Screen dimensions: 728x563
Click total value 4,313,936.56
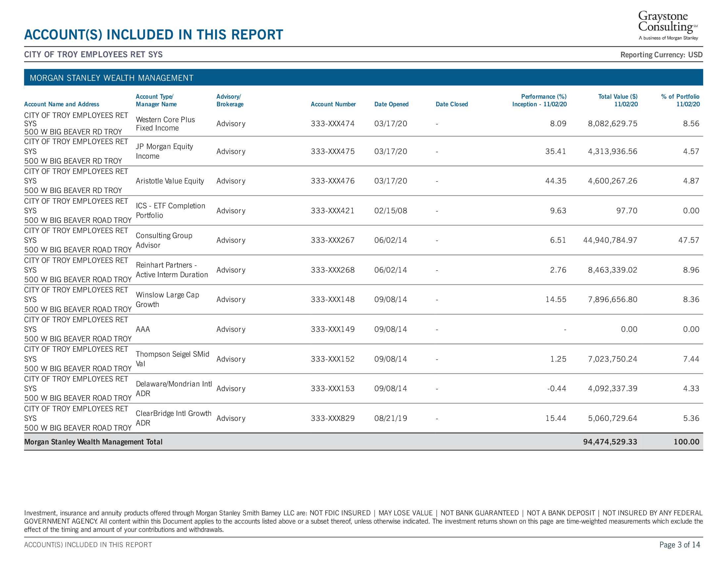pos(613,151)
